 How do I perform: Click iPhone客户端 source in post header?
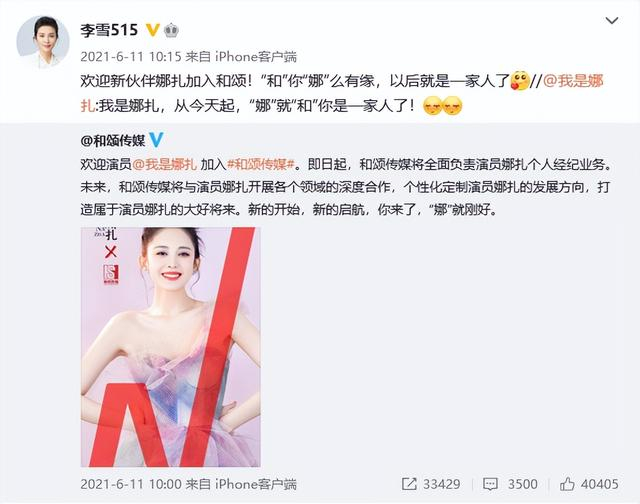256,56
